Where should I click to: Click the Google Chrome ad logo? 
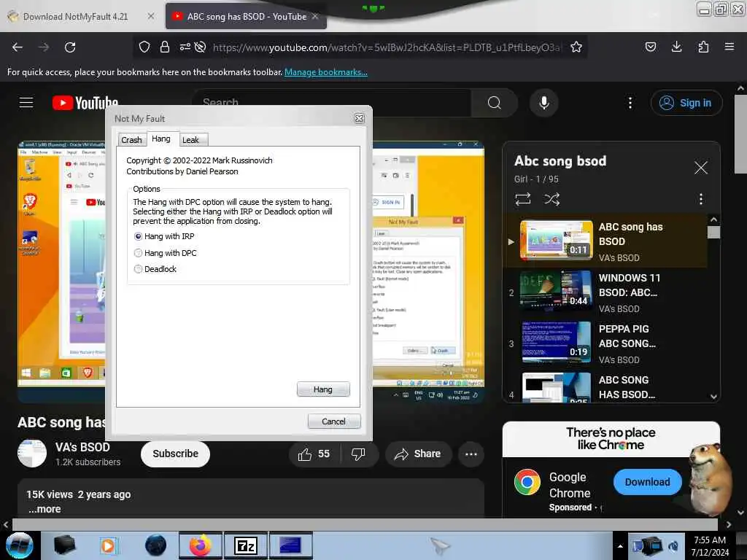[x=527, y=482]
